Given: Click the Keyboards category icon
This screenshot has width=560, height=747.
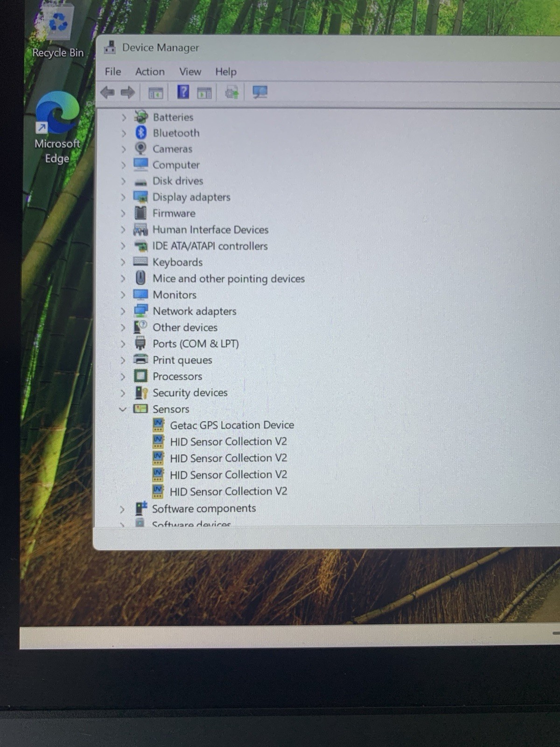Looking at the screenshot, I should click(140, 261).
